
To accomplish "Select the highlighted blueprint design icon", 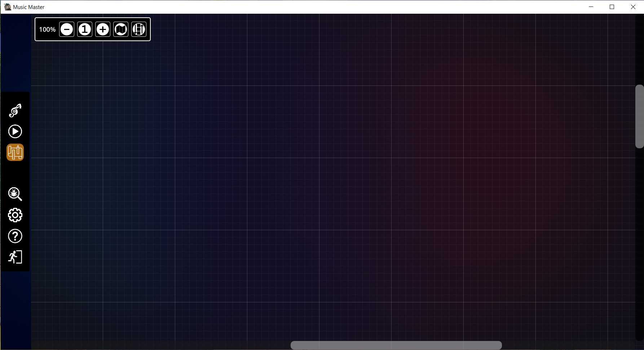I will [15, 152].
